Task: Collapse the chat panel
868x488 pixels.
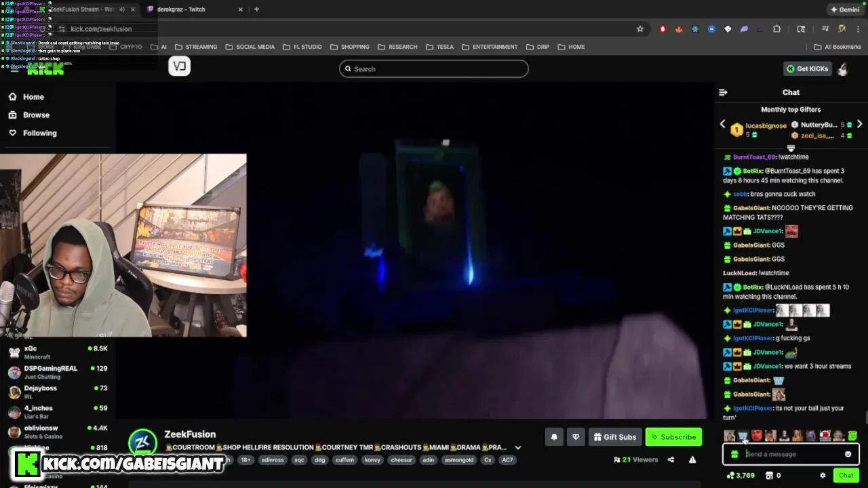Action: tap(723, 92)
